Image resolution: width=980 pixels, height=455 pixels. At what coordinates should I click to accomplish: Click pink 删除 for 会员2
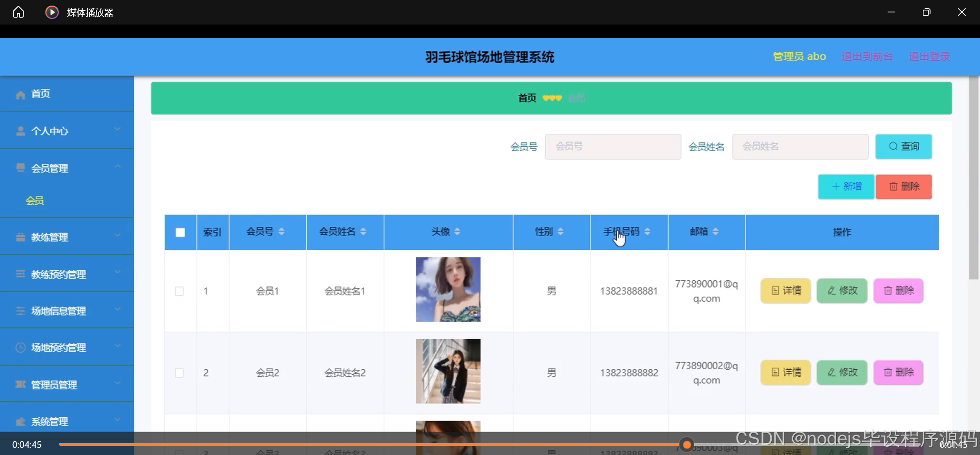pyautogui.click(x=898, y=372)
